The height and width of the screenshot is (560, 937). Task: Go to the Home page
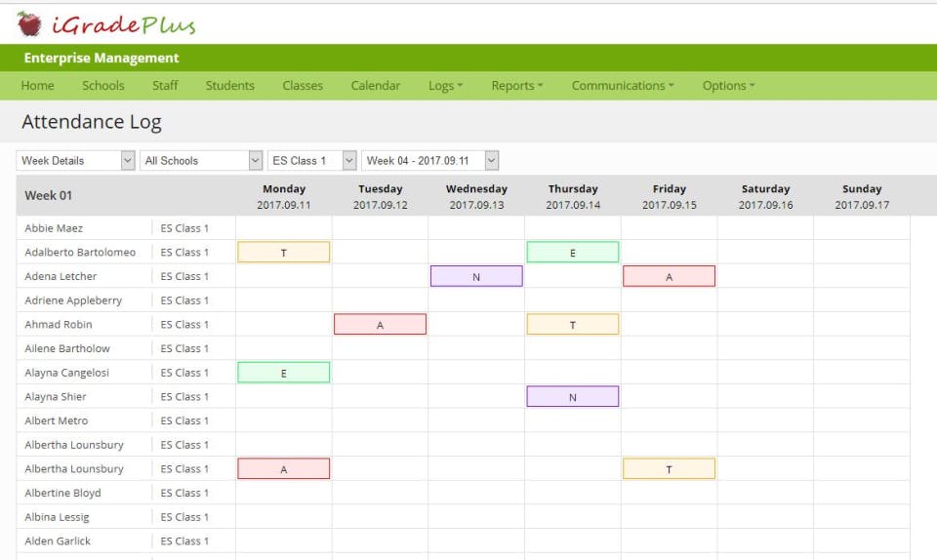point(38,86)
